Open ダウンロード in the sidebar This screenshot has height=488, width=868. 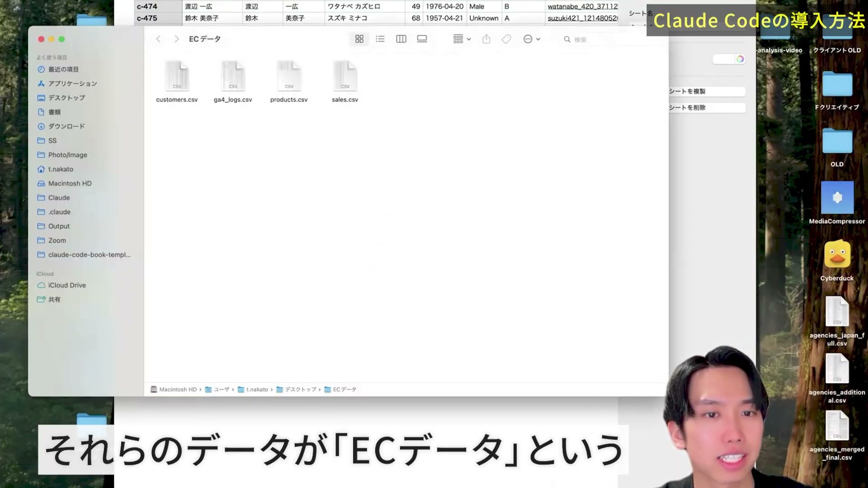[x=66, y=127]
